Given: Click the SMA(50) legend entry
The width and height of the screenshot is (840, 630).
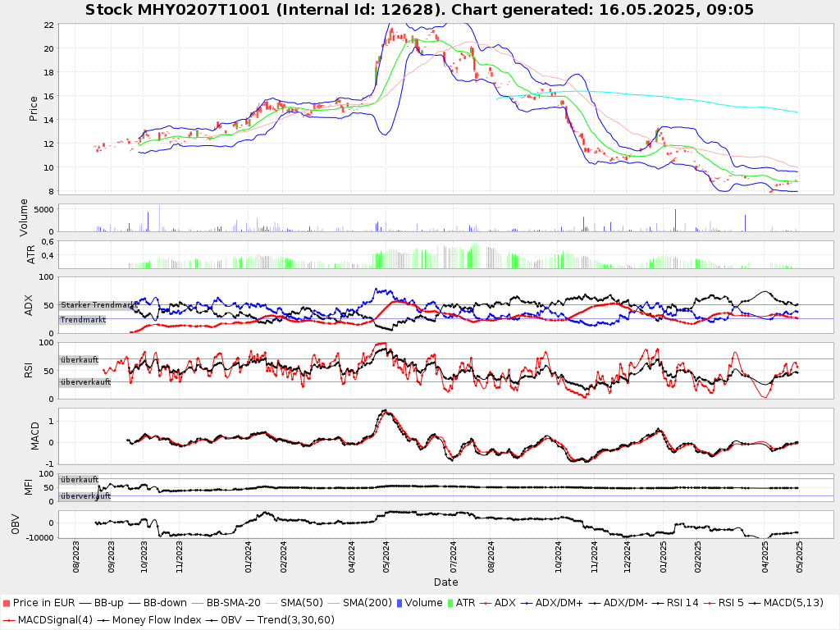Looking at the screenshot, I should click(x=294, y=603).
